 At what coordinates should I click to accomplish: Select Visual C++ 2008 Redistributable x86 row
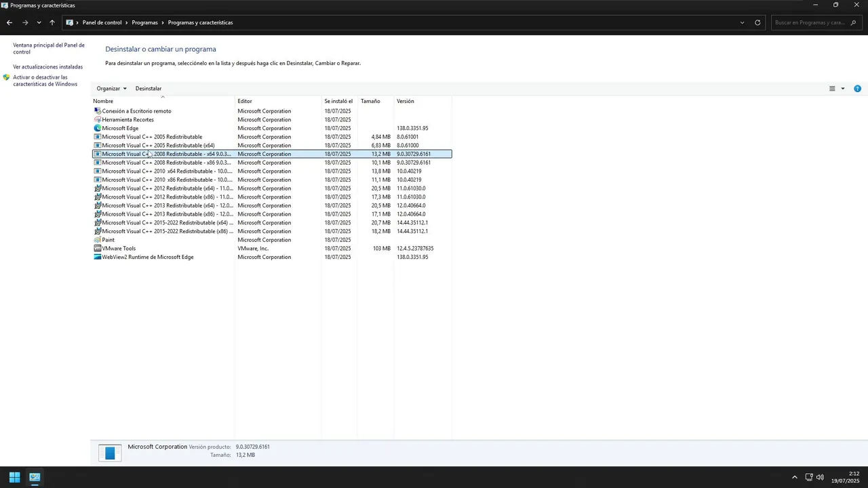coord(272,163)
